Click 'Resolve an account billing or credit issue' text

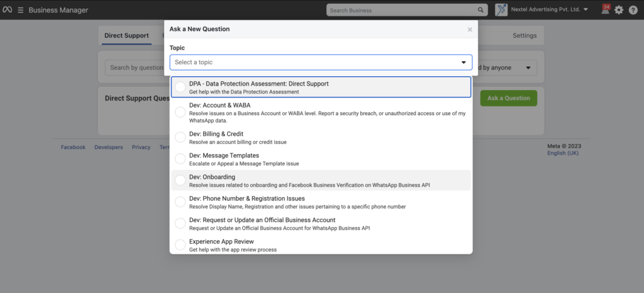[238, 142]
